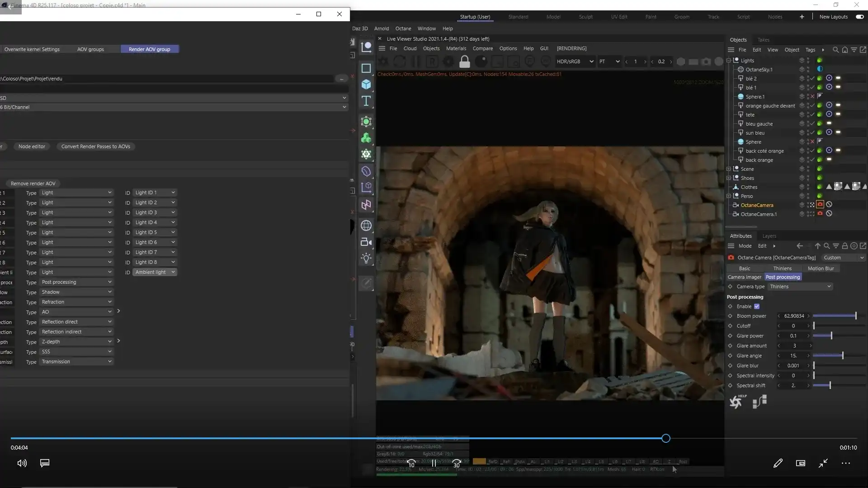Click the Octane help icon in Attributes
The height and width of the screenshot is (488, 868).
pos(736,401)
